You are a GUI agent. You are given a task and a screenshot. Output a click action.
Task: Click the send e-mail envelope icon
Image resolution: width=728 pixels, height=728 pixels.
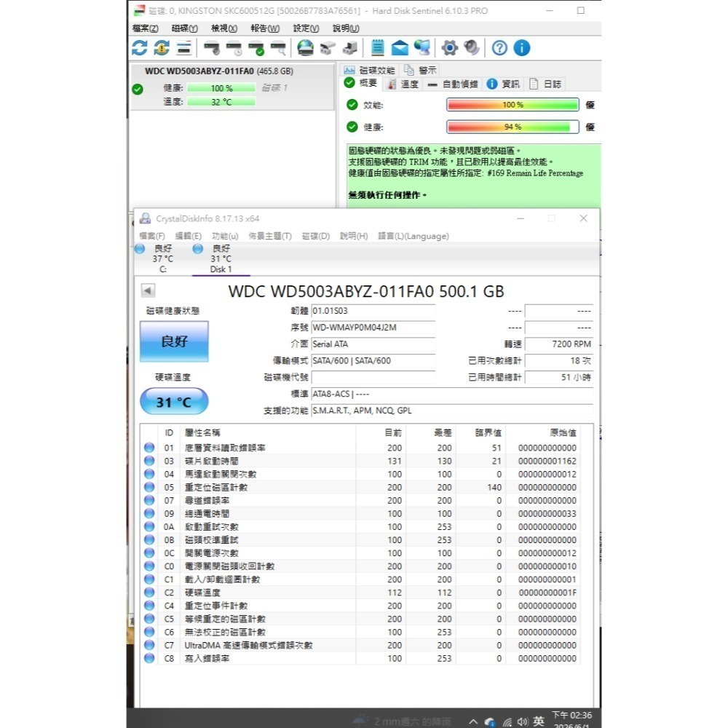click(x=400, y=48)
